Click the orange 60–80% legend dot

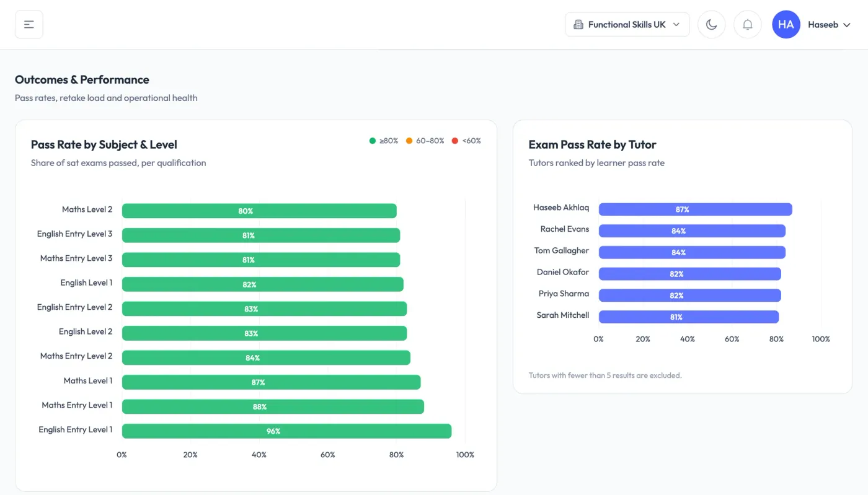409,141
